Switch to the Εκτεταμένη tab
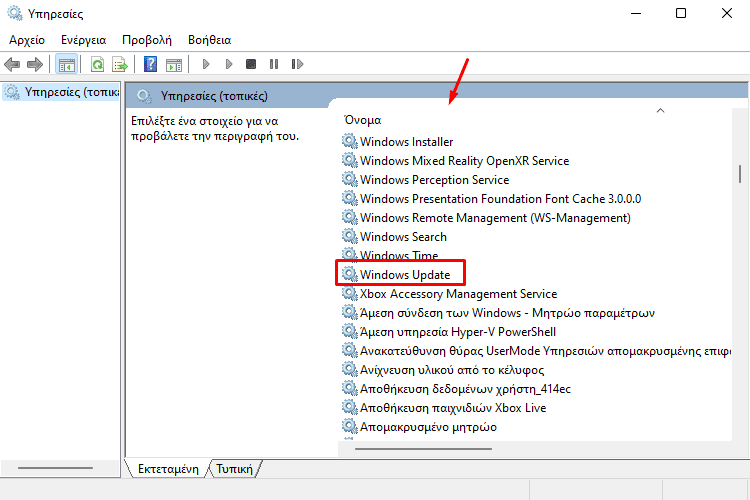The image size is (750, 500). [x=168, y=469]
